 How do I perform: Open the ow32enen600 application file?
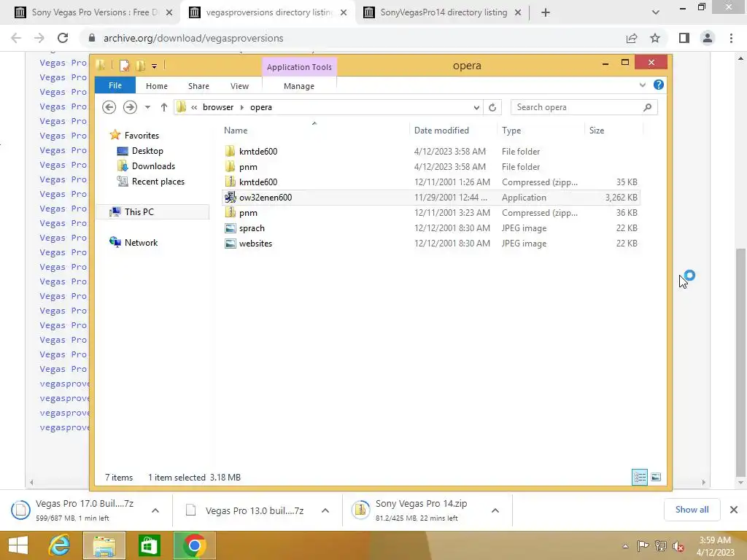coord(266,198)
